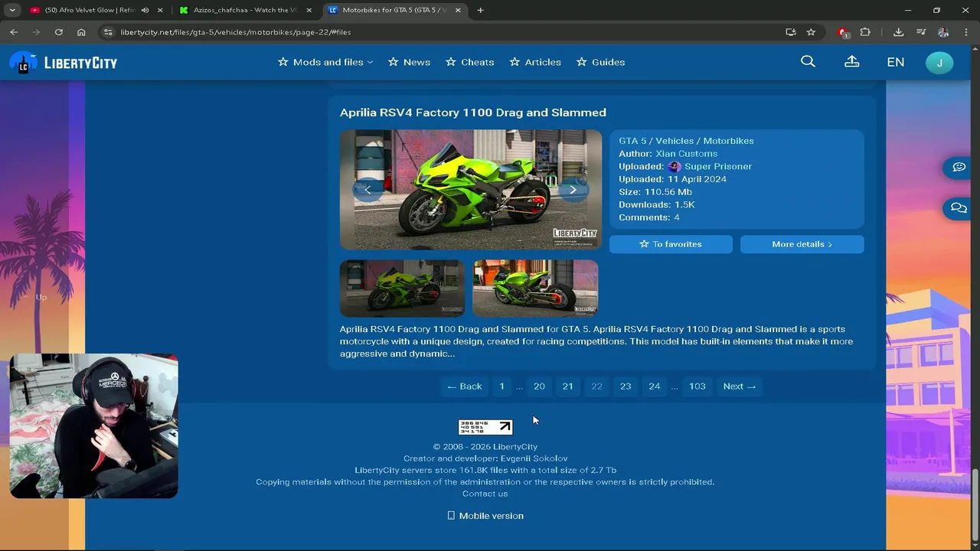
Task: Close the Afro Velvet Glow YouTube tab
Action: click(160, 10)
